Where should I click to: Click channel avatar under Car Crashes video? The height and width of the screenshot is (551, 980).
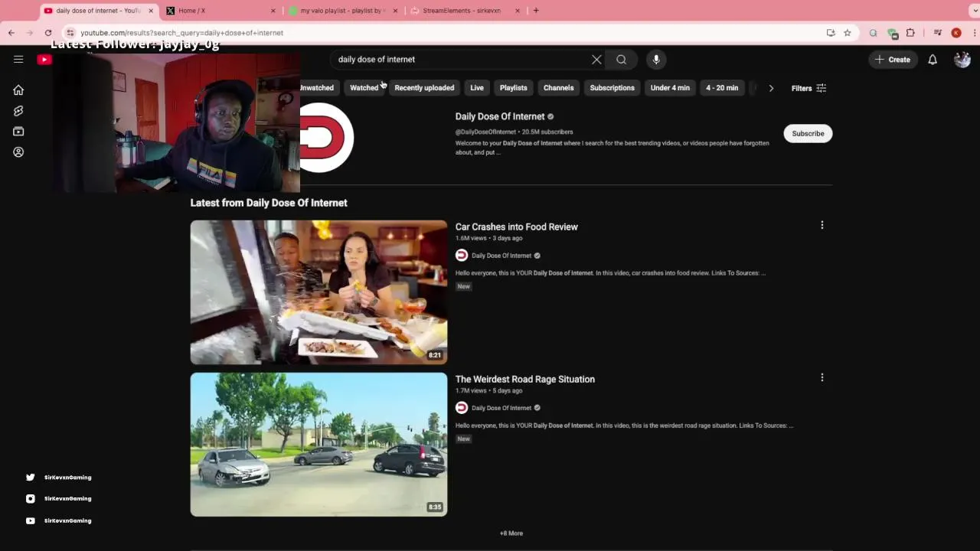click(462, 256)
